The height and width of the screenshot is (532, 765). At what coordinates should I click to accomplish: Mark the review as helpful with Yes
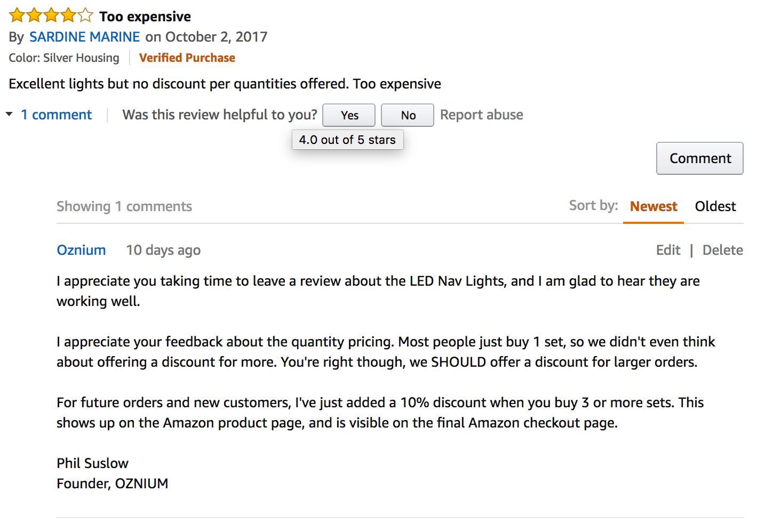tap(348, 115)
